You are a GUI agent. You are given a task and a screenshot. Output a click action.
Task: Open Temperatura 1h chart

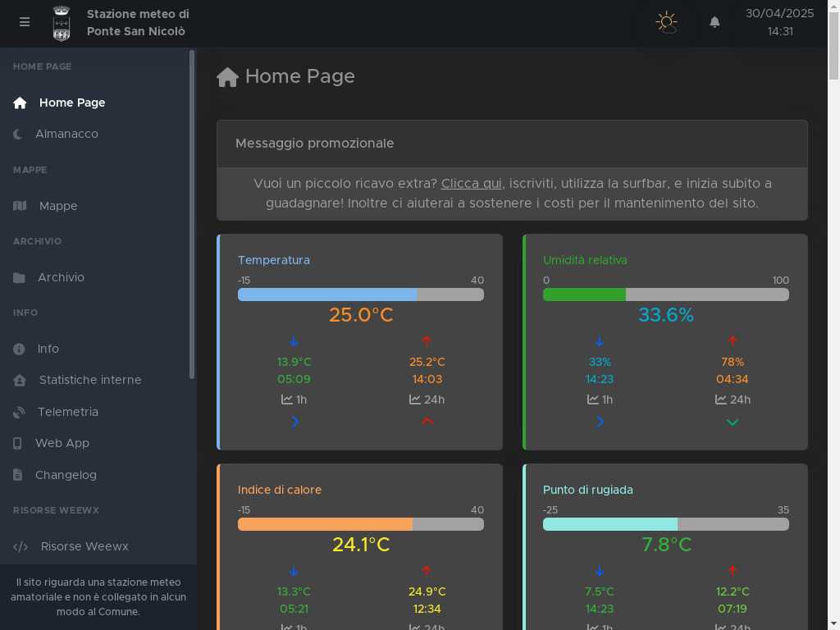click(x=294, y=399)
